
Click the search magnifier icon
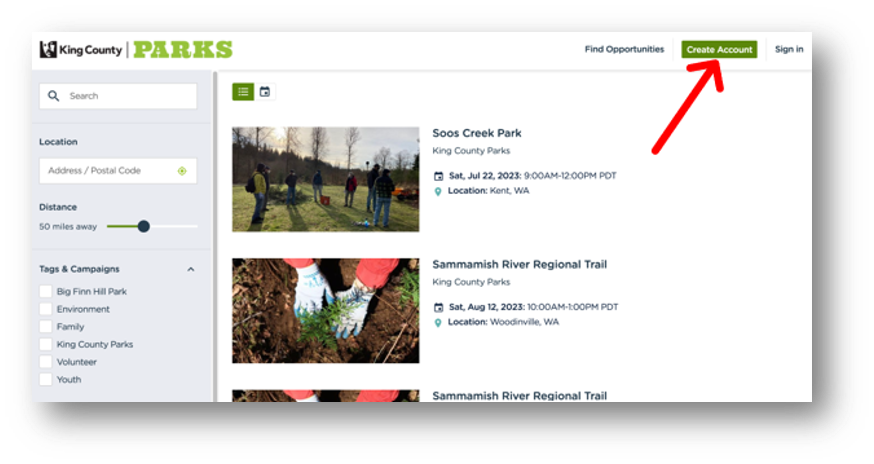tap(54, 96)
